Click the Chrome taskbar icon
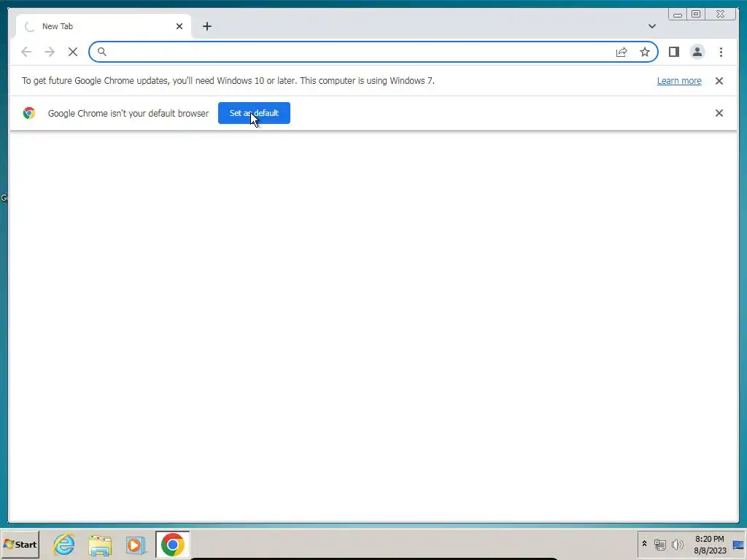Screen dimensions: 747x560 point(172,544)
